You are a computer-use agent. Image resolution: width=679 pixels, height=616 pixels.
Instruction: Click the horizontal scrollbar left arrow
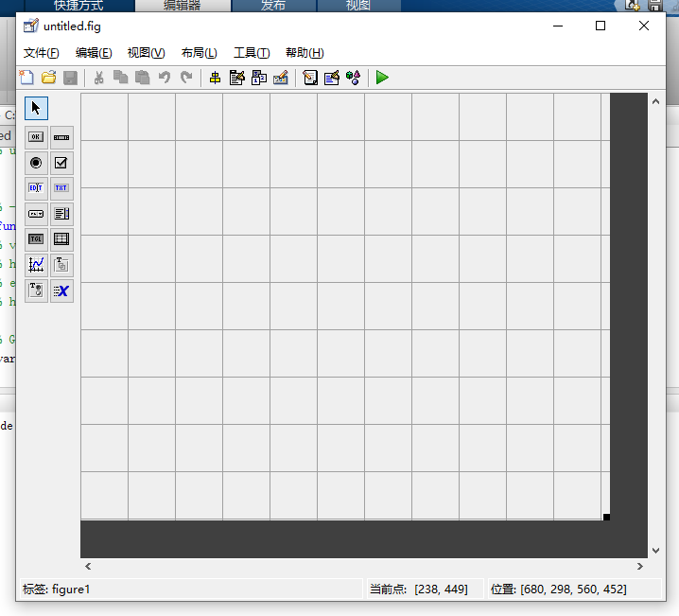click(x=88, y=566)
